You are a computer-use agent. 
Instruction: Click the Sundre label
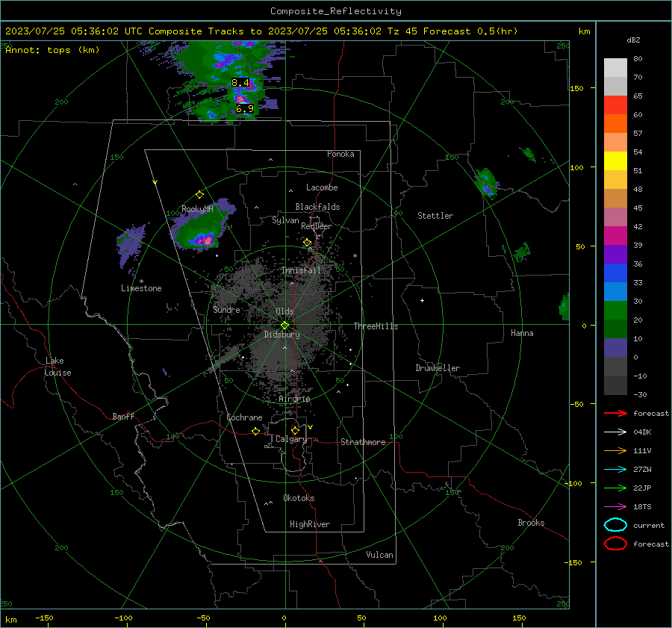pos(226,309)
